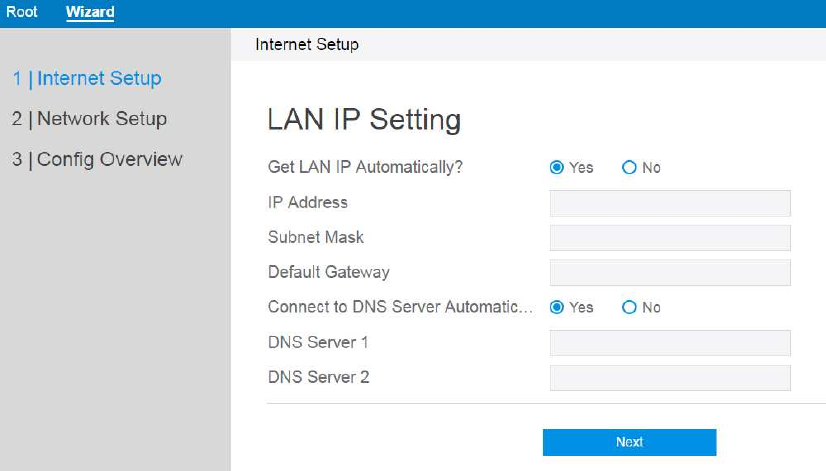The height and width of the screenshot is (471, 826).
Task: Click the Next button
Action: click(629, 442)
